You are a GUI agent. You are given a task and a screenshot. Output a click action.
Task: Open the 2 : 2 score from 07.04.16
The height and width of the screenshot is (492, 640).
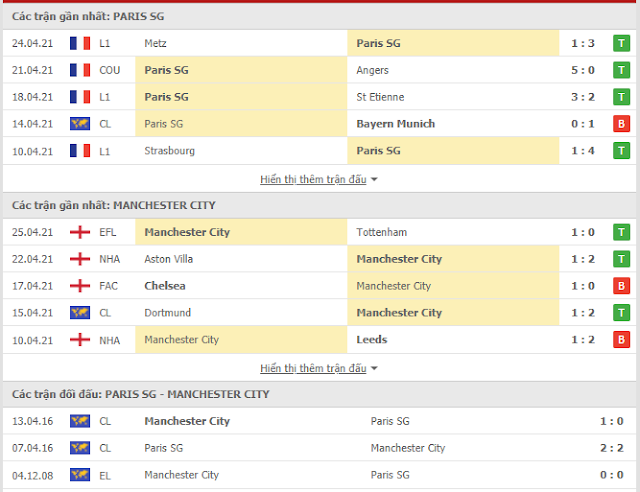[611, 448]
